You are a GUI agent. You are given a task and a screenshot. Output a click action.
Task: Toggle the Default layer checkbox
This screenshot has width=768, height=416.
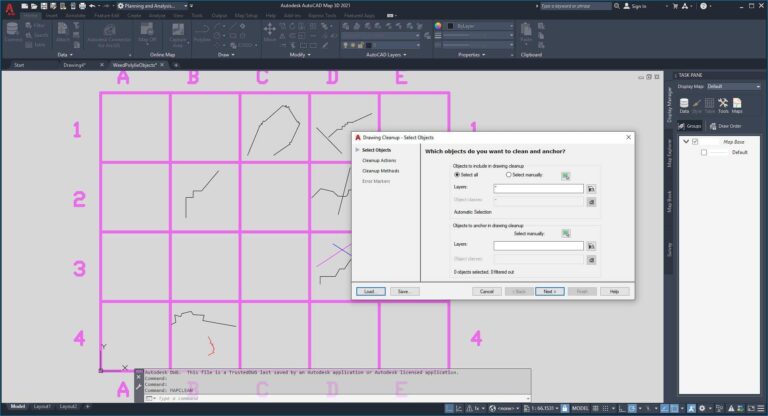(704, 152)
